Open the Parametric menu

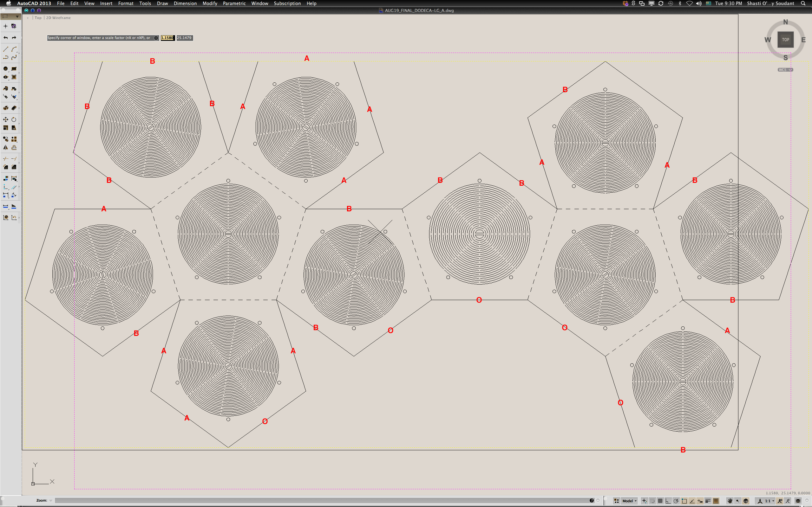tap(234, 3)
